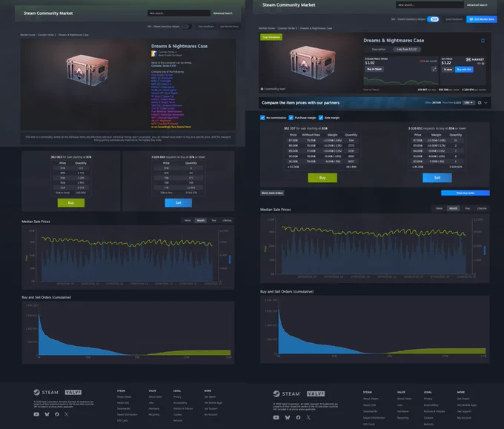Screen dimensions: 504x429
Task: Uncheck the Purchase margin checkbox
Action: click(x=291, y=118)
